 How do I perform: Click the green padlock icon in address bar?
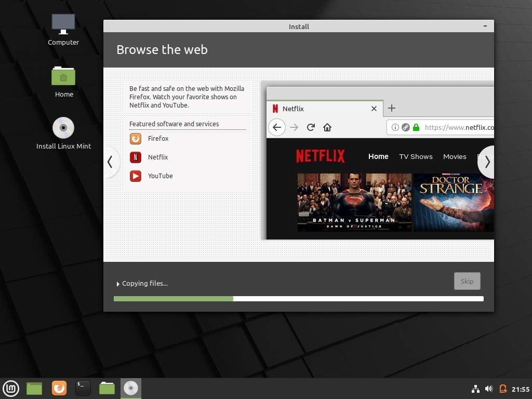[x=416, y=127]
